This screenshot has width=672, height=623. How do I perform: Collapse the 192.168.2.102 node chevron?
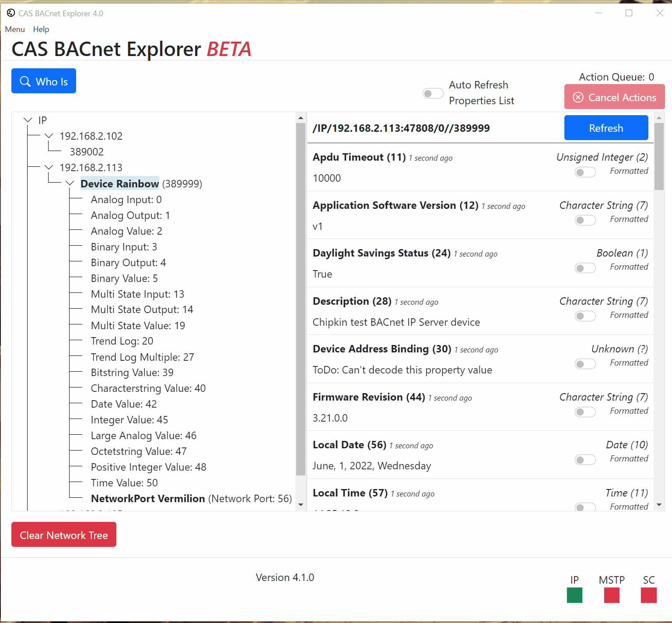[49, 136]
